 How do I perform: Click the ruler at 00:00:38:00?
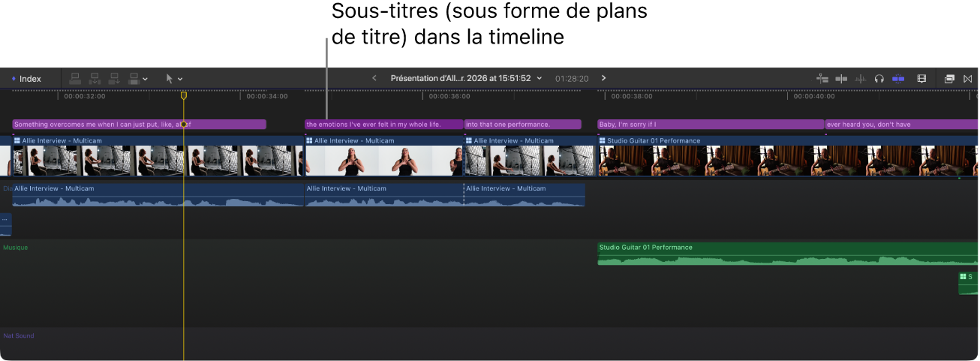pyautogui.click(x=631, y=96)
